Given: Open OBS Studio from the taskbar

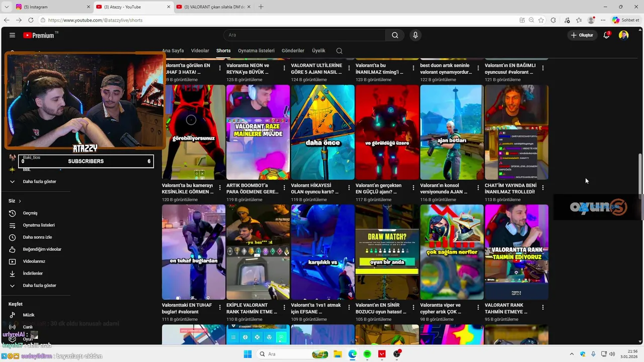Looking at the screenshot, I should (397, 354).
